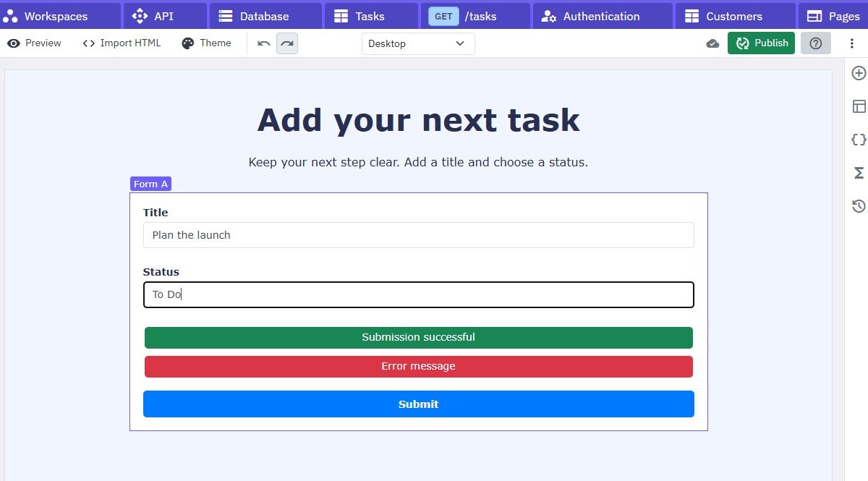868x481 pixels.
Task: Open the version history icon
Action: (x=859, y=206)
